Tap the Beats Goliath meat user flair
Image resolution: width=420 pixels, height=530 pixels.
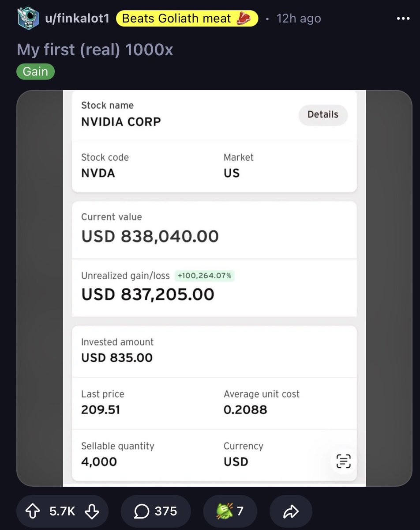pyautogui.click(x=187, y=19)
